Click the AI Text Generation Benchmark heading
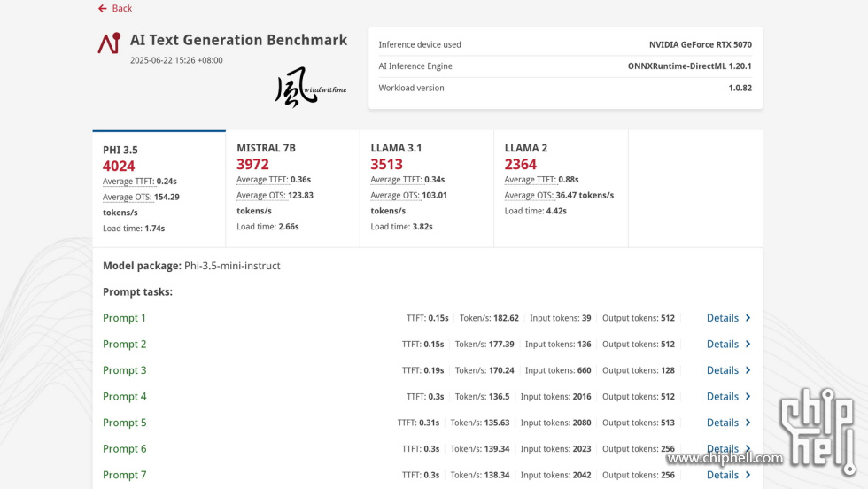The width and height of the screenshot is (868, 489). pos(238,40)
